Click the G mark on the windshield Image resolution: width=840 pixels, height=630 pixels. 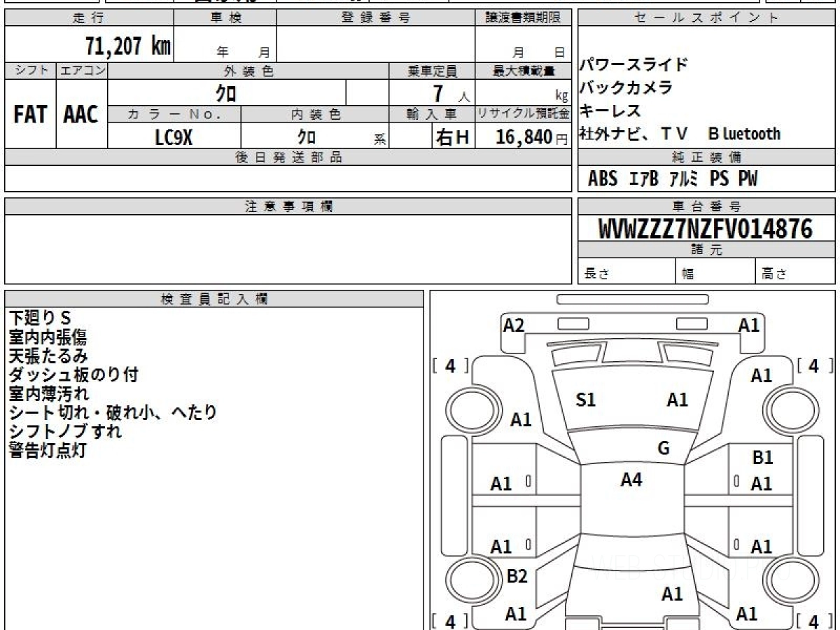click(x=664, y=449)
